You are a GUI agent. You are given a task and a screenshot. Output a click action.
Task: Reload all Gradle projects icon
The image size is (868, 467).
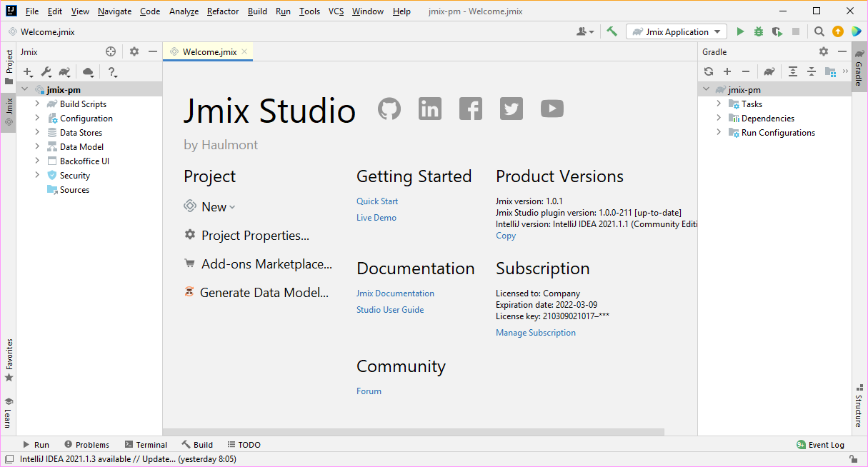(709, 71)
